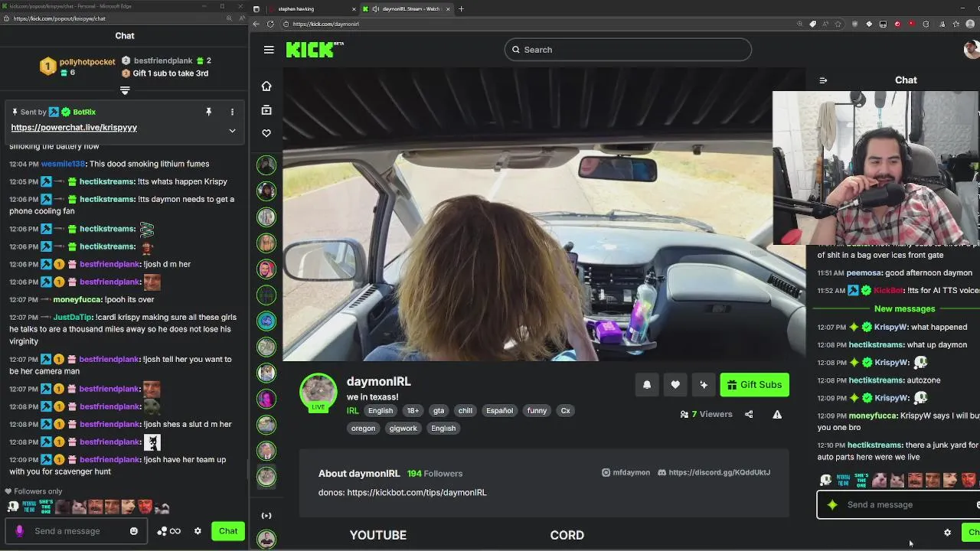This screenshot has height=551, width=980.
Task: Click the New messages indicator in chat
Action: click(x=904, y=309)
